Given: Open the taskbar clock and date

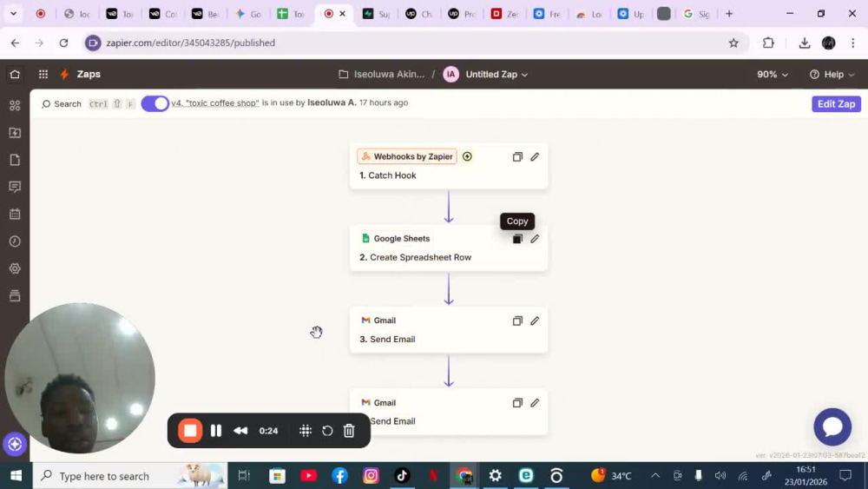Looking at the screenshot, I should click(x=806, y=476).
